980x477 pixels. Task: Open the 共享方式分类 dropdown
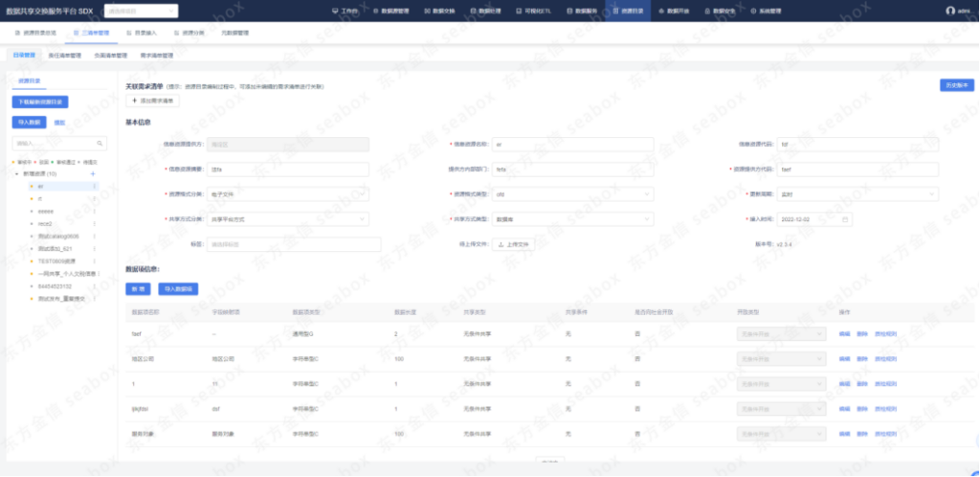288,219
